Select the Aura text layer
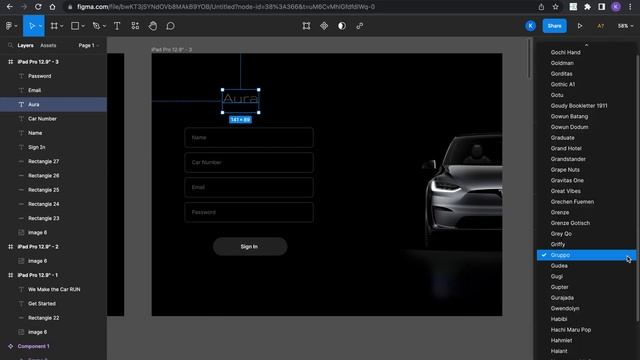640x360 pixels. point(53,104)
